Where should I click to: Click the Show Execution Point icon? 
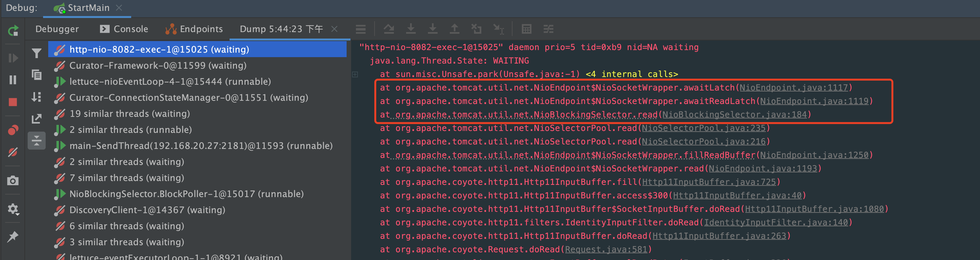coord(361,29)
